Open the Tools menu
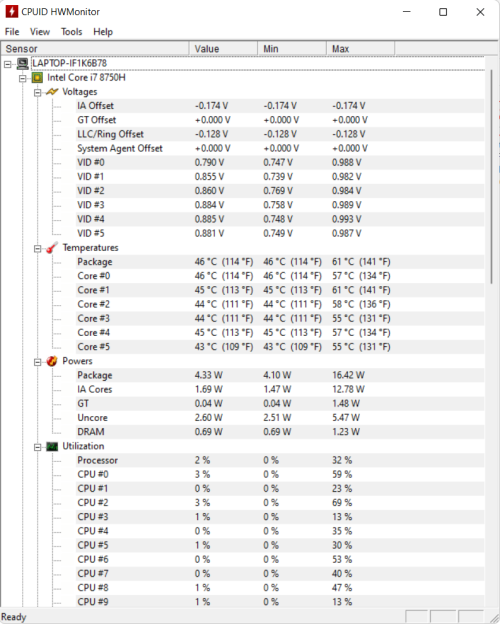 coord(72,32)
